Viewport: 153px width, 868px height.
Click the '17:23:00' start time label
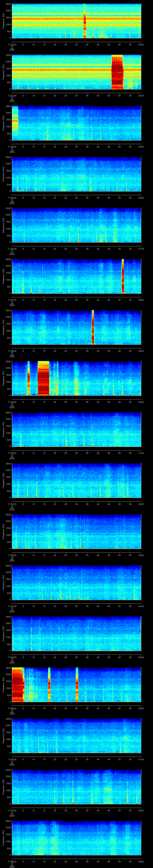click(x=12, y=96)
